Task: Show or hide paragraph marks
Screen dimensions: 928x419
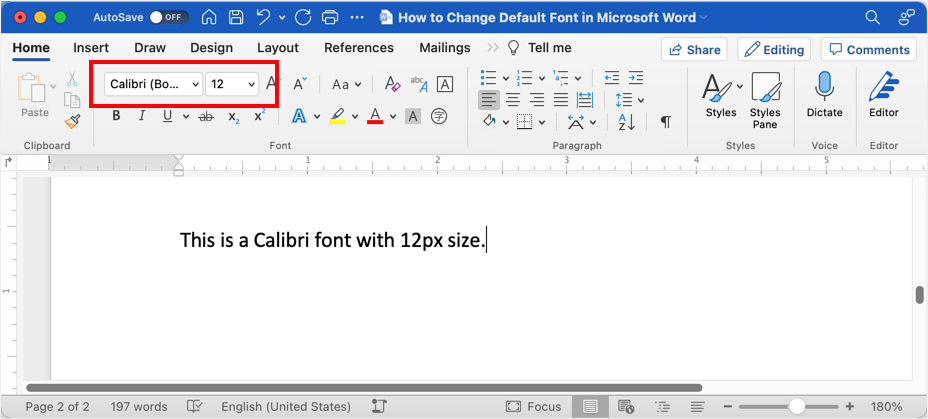Action: [x=666, y=122]
